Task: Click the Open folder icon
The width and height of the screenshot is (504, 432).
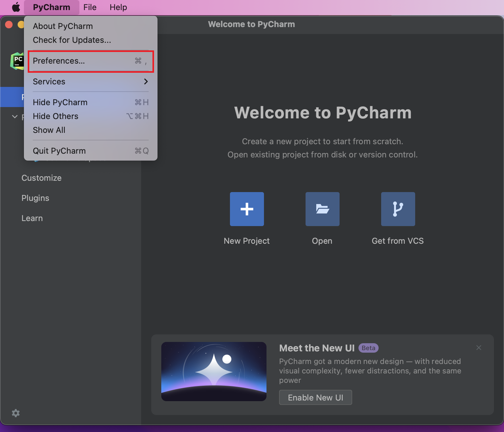Action: 323,209
